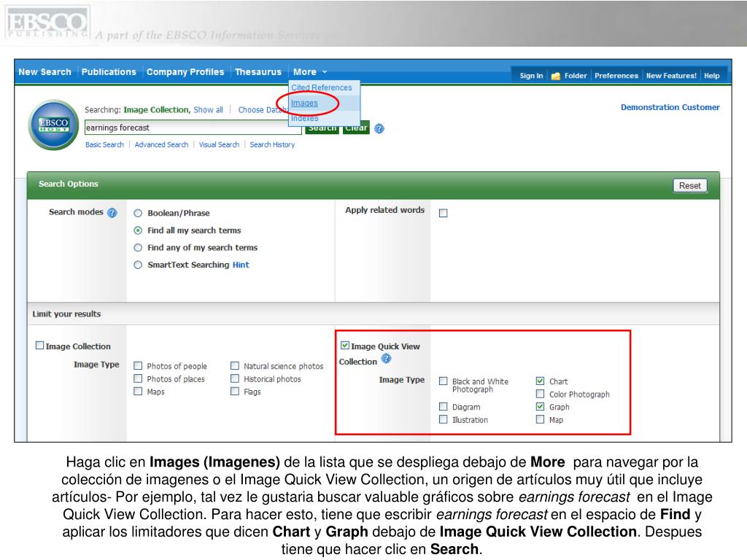The height and width of the screenshot is (560, 747).
Task: Open Company Profiles in navigation
Action: point(185,72)
